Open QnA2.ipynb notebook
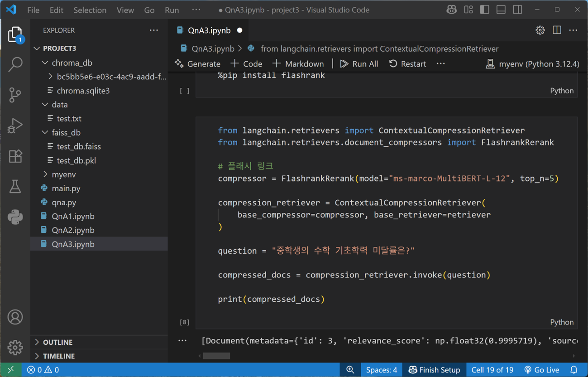This screenshot has height=377, width=588. [x=99, y=230]
